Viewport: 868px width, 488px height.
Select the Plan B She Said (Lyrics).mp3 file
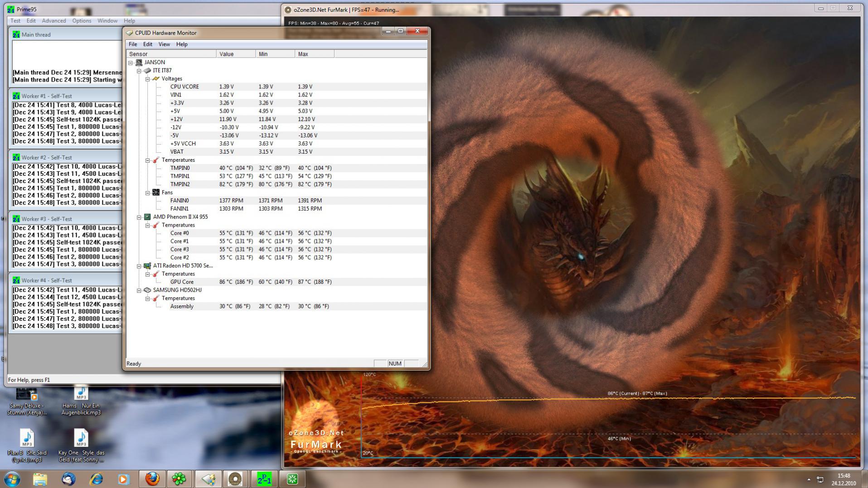tap(27, 446)
